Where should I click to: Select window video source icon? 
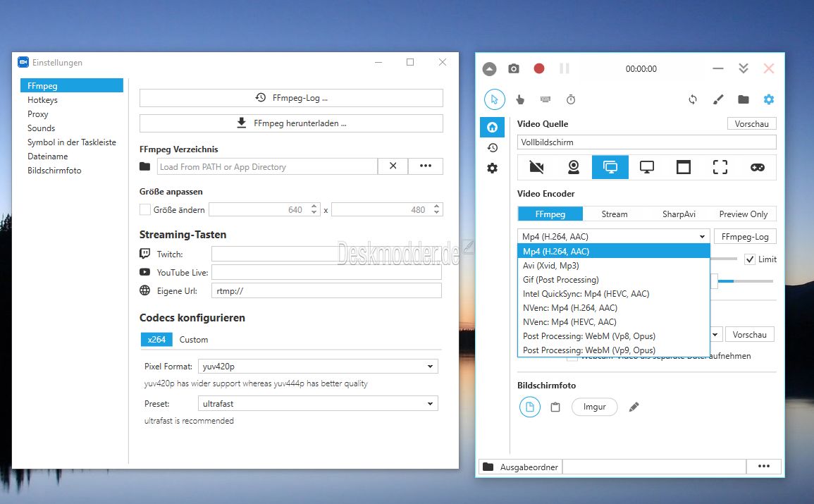tap(684, 167)
